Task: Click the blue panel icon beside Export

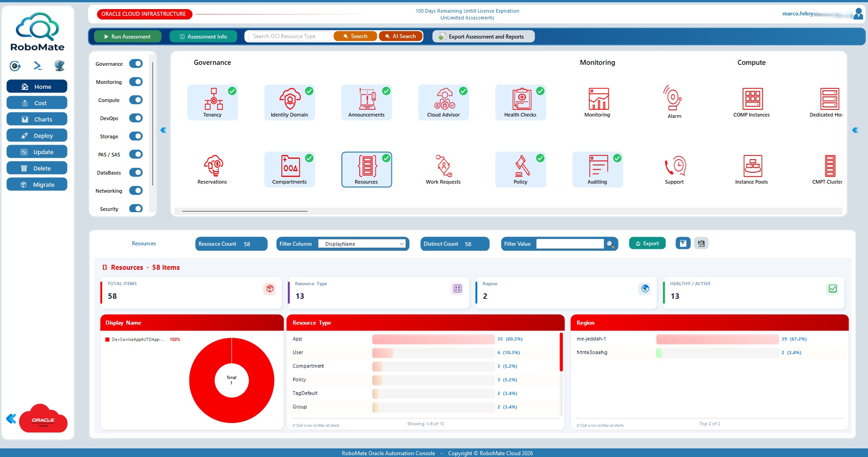Action: coord(683,243)
